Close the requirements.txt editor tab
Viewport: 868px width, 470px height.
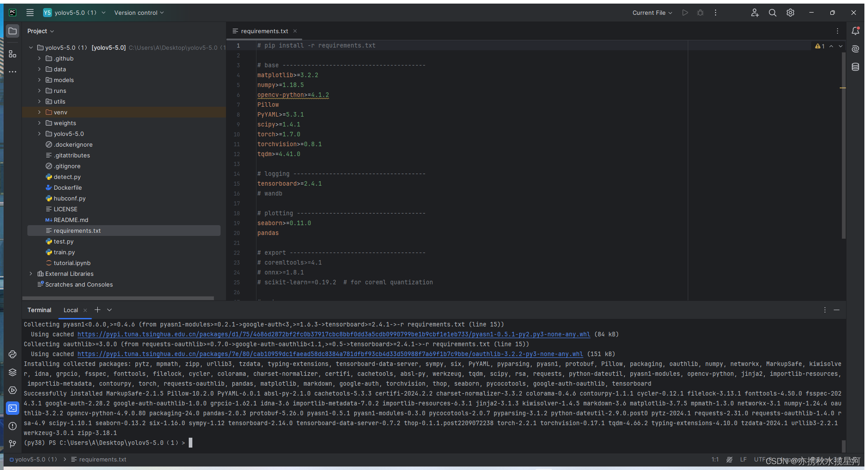coord(295,31)
